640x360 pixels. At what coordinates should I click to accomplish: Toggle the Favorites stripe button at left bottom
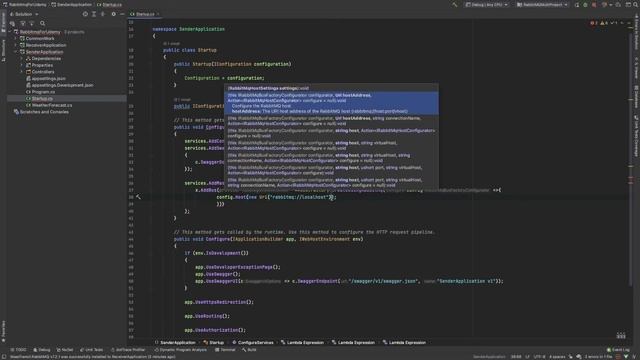point(3,331)
